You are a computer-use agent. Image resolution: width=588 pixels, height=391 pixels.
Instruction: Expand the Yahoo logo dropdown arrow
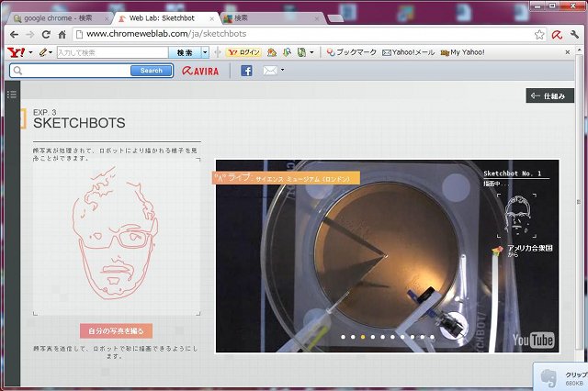[30, 52]
